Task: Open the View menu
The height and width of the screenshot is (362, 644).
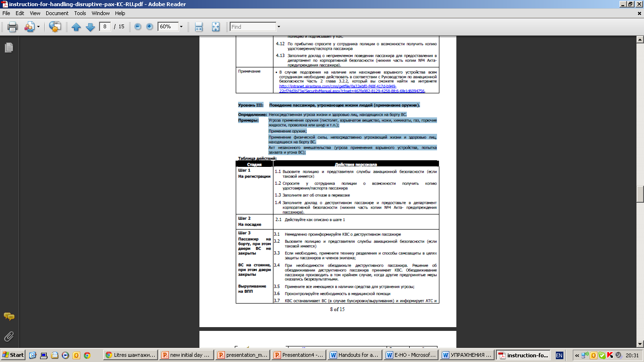Action: tap(35, 13)
